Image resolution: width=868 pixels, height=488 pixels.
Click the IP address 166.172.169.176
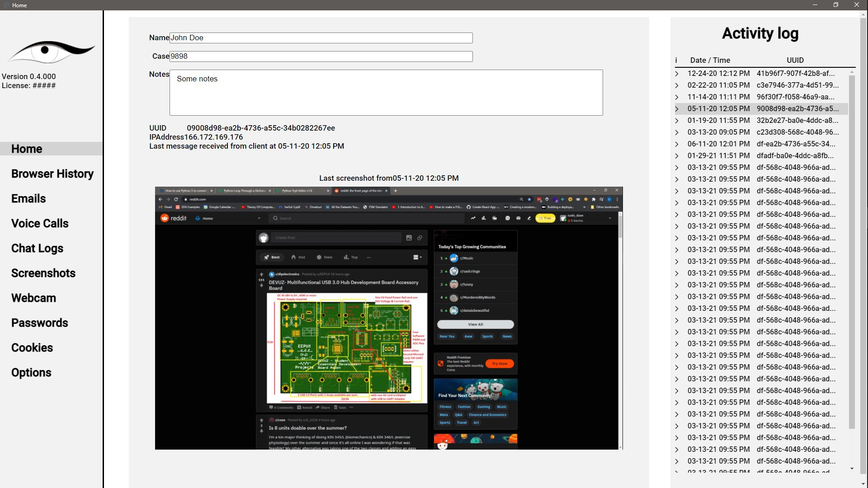(x=213, y=137)
